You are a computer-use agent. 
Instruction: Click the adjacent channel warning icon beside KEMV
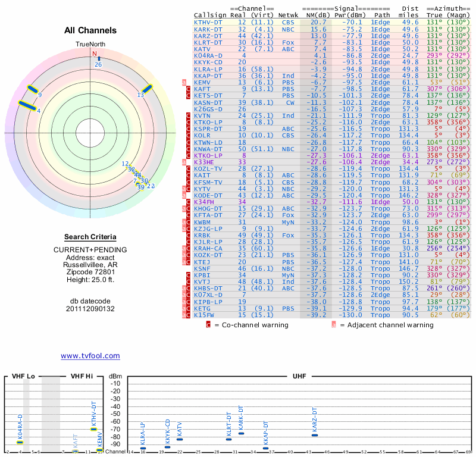pos(184,82)
